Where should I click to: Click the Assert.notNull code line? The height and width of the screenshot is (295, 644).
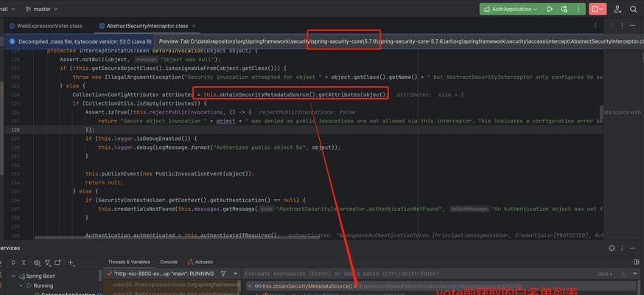(140, 60)
